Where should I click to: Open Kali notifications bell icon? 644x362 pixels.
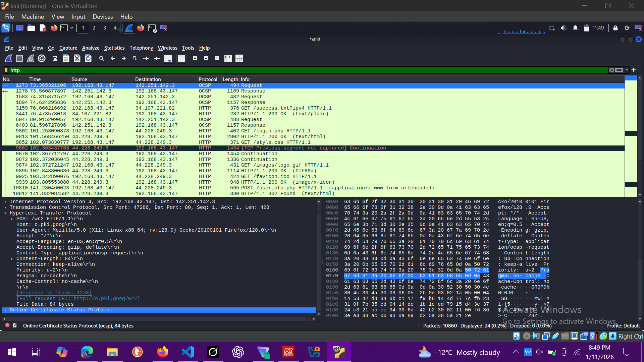575,28
